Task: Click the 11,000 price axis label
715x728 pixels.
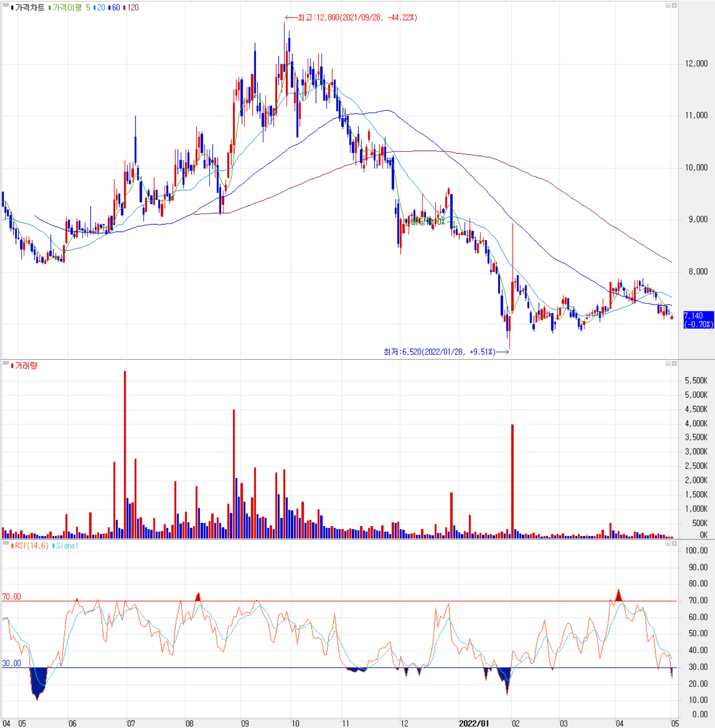Action: tap(696, 115)
